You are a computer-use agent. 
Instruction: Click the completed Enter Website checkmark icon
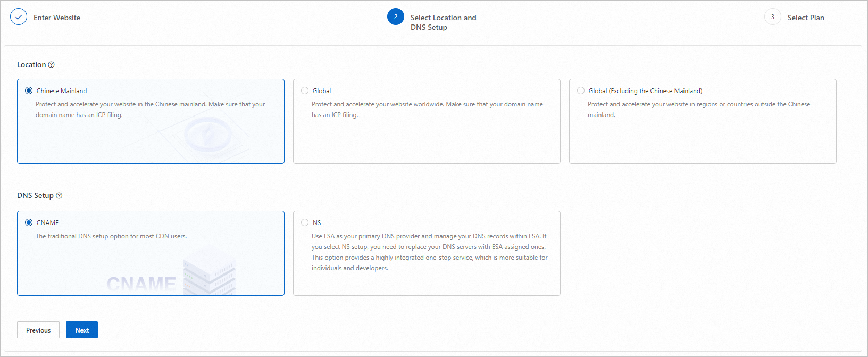click(x=19, y=17)
